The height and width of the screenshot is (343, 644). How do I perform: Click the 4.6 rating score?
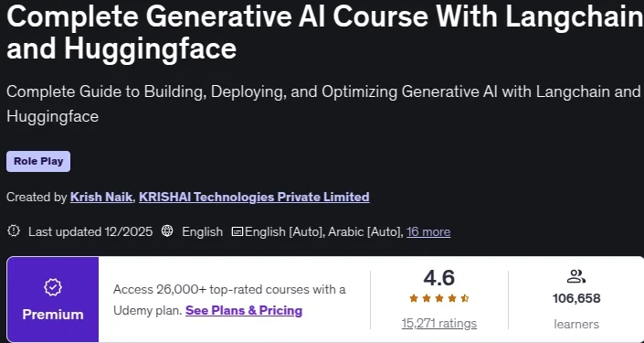(439, 278)
